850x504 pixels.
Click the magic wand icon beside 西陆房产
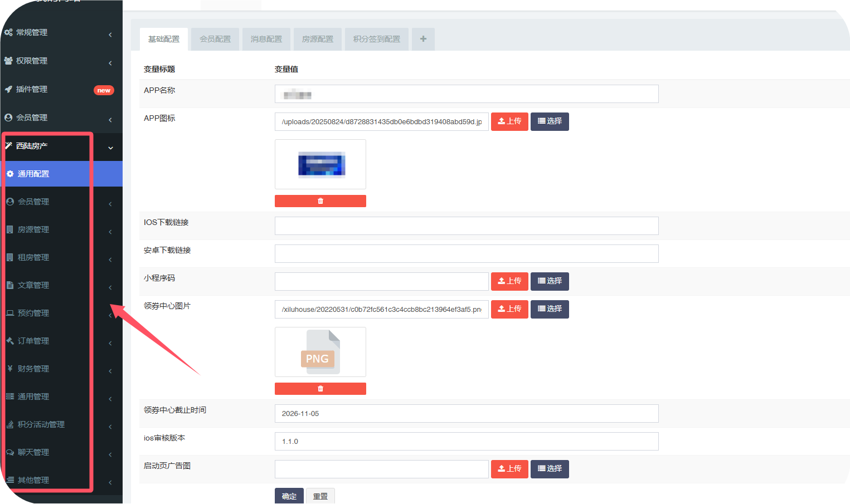click(x=8, y=146)
